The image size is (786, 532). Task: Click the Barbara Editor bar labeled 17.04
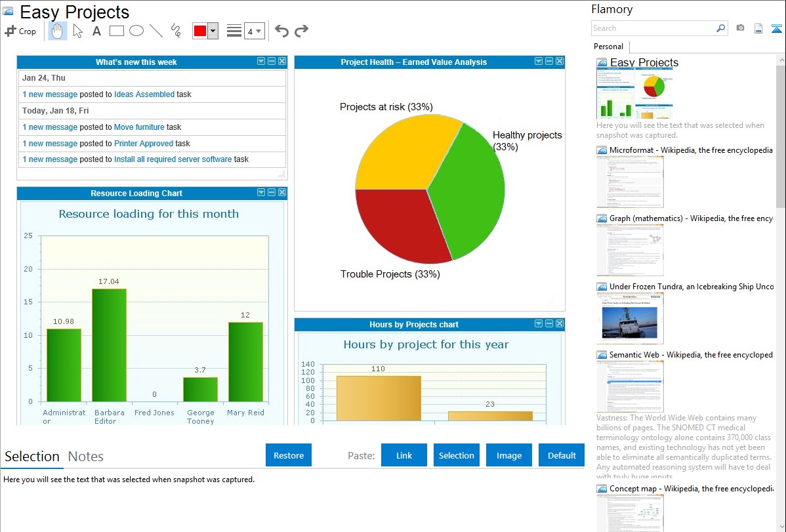pos(110,345)
